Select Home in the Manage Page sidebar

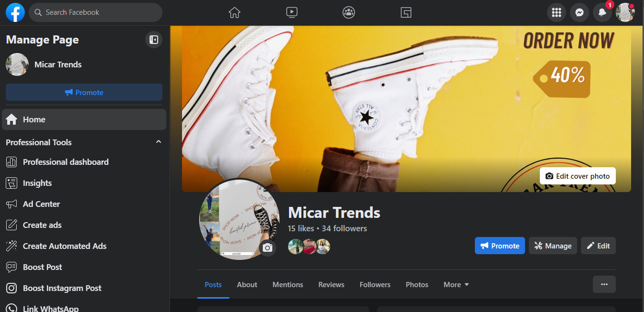84,119
